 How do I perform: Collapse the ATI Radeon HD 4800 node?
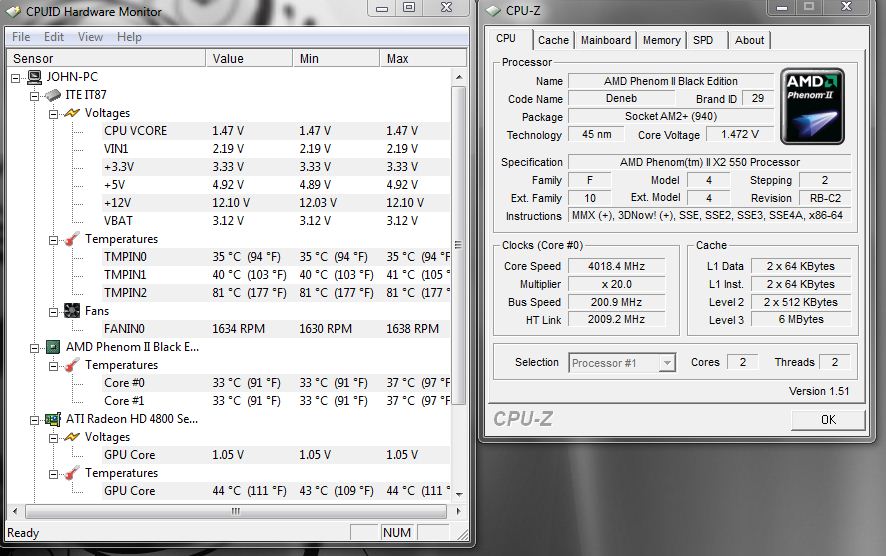pos(34,420)
